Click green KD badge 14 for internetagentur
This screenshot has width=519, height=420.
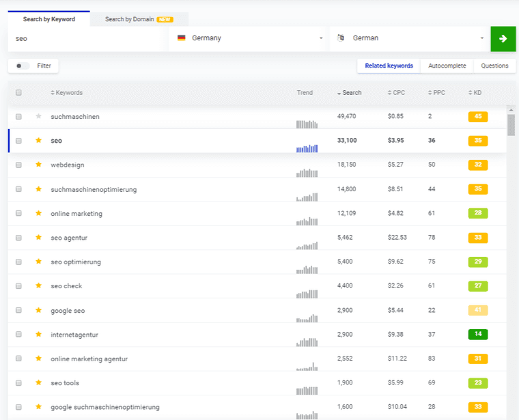(x=477, y=334)
